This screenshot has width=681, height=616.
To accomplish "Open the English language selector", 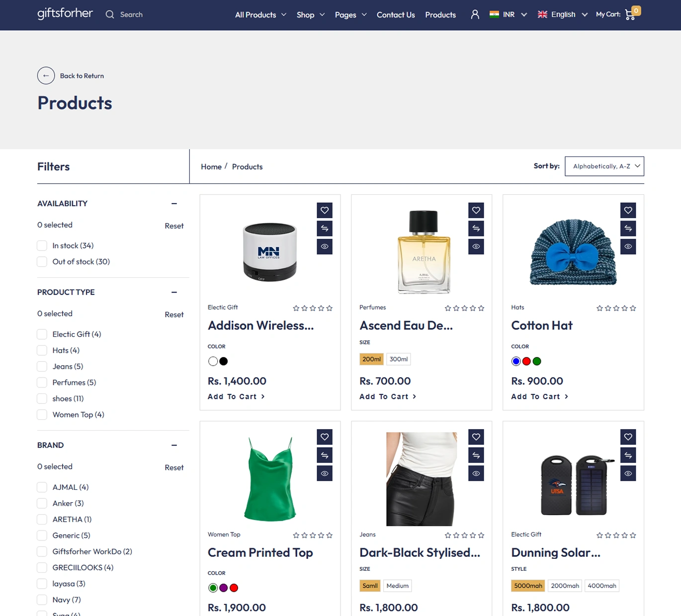I will point(563,14).
